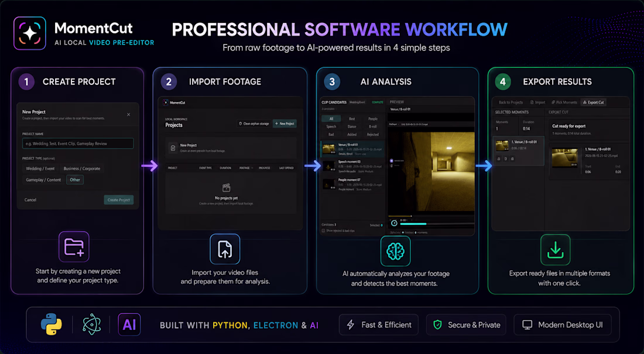Filter clip candidates by B-roll

pos(373,127)
